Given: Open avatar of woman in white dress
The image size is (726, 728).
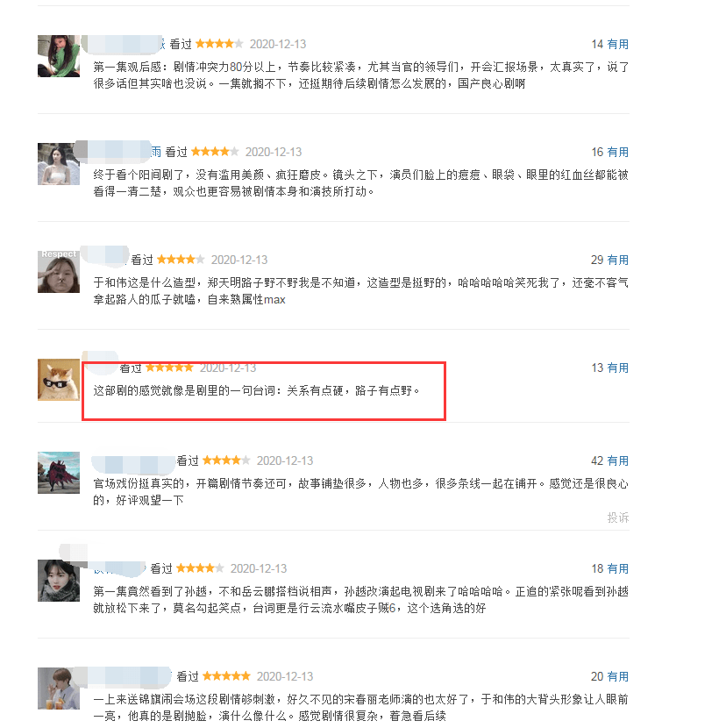Looking at the screenshot, I should click(x=59, y=164).
